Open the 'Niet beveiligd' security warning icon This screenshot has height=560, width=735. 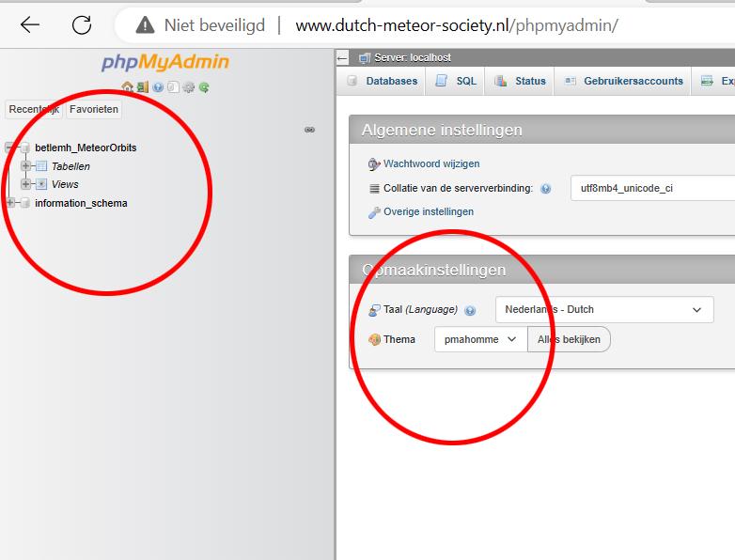[x=145, y=24]
